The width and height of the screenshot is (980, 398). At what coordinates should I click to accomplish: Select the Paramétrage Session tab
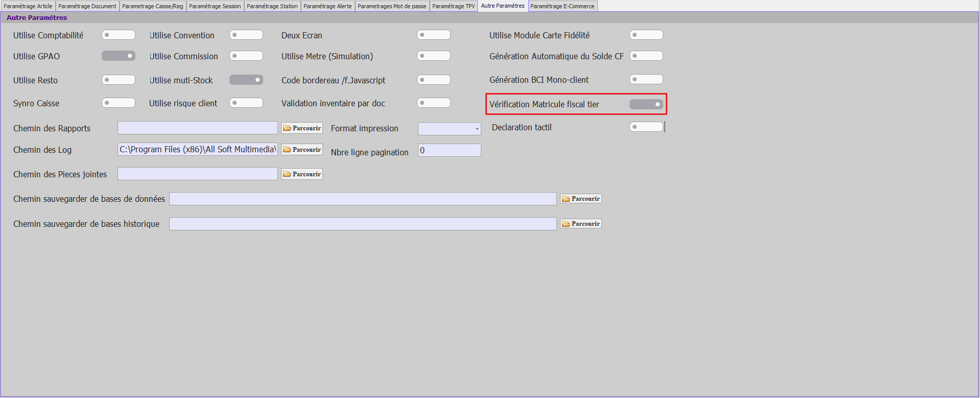(215, 6)
